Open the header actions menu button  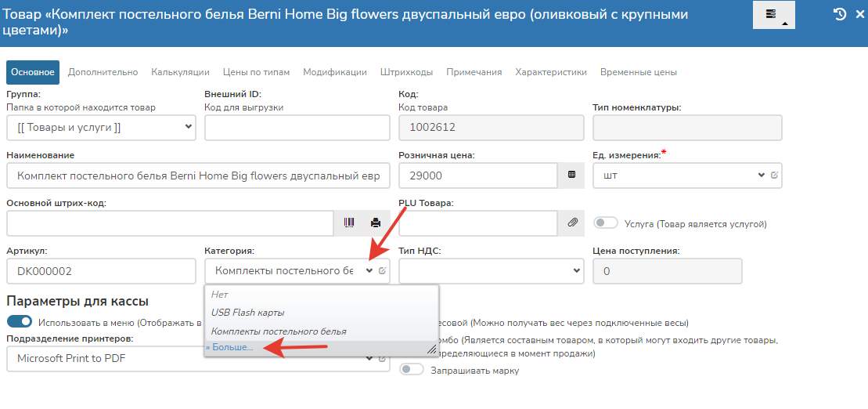tap(773, 15)
